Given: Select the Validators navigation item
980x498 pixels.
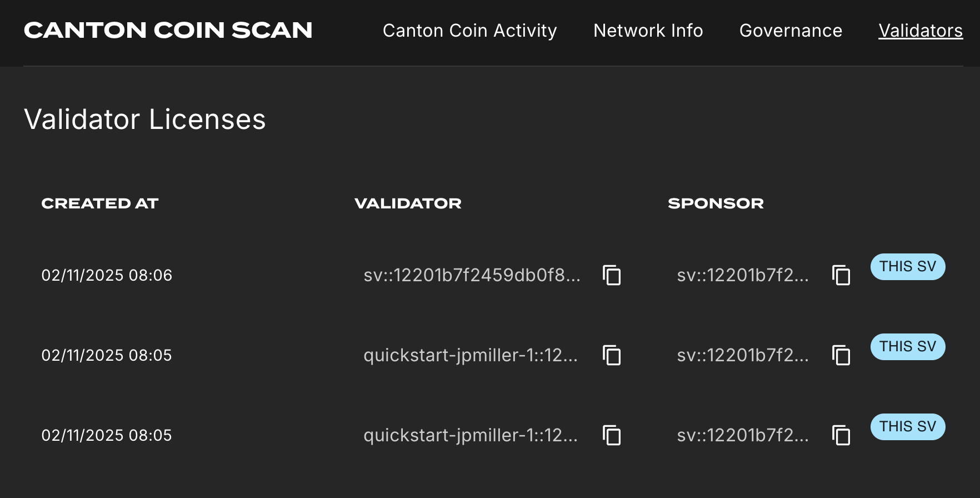Looking at the screenshot, I should pos(919,31).
